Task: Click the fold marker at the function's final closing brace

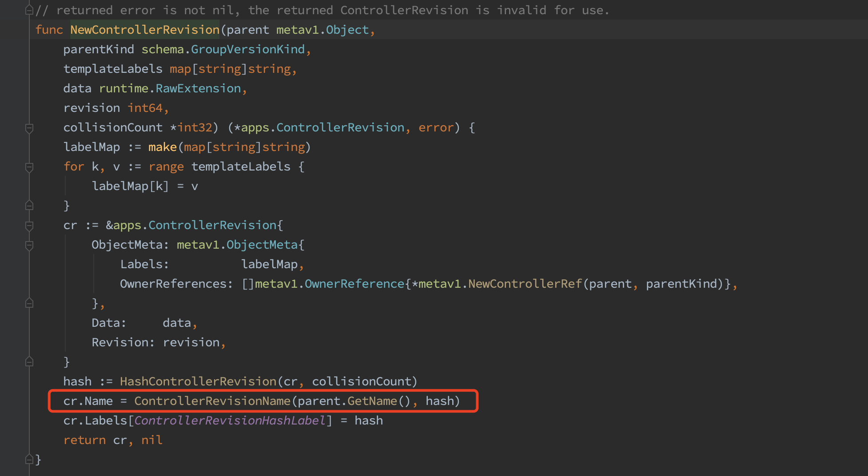Action: pyautogui.click(x=29, y=460)
